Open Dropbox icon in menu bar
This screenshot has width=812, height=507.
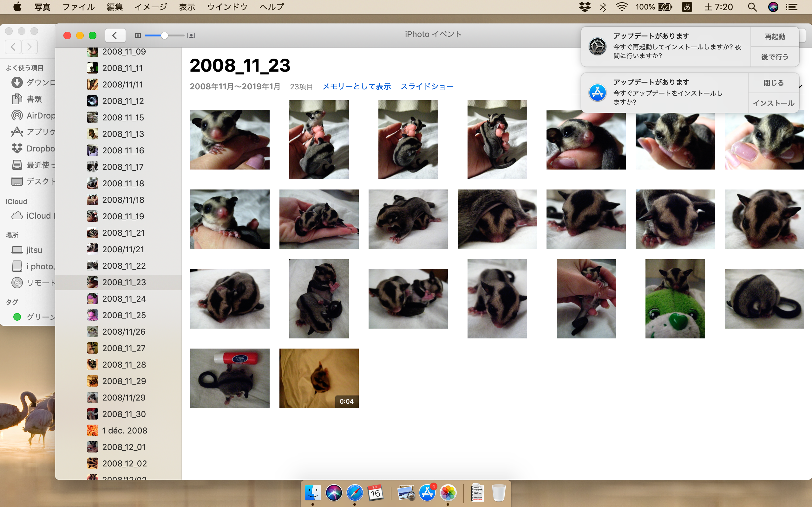click(585, 7)
